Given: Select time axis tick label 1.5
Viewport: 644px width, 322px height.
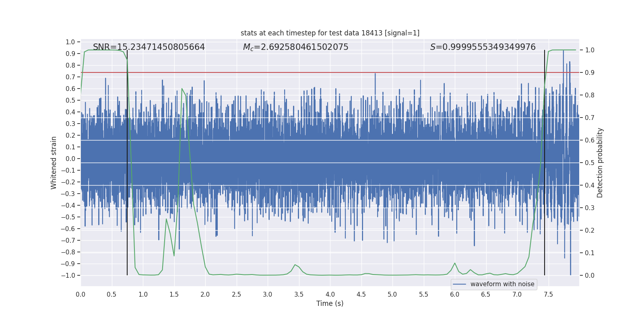Looking at the screenshot, I should 174,294.
